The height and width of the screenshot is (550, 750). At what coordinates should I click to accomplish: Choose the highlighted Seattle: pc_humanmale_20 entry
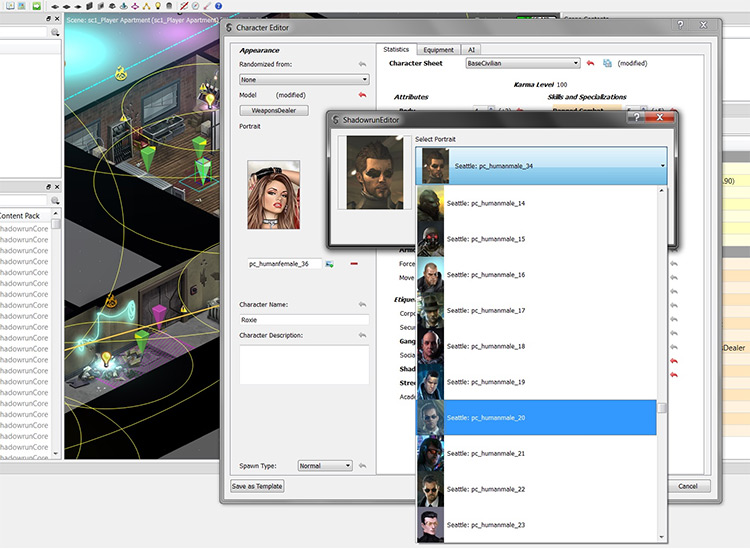(x=536, y=418)
